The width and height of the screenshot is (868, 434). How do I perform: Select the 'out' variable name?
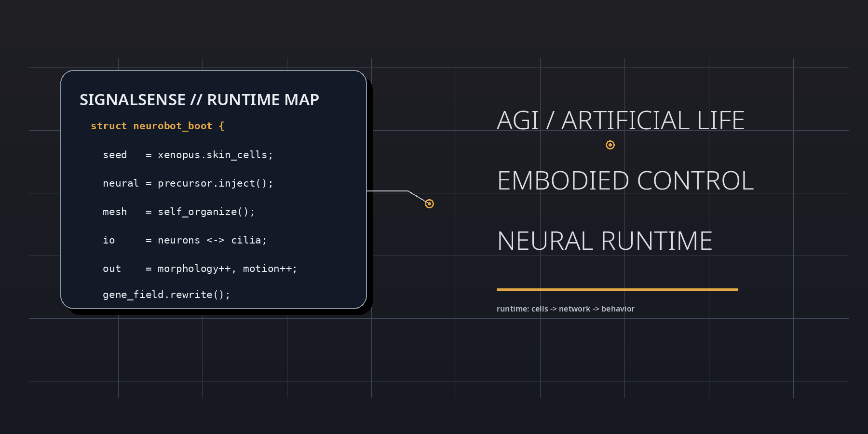point(112,269)
